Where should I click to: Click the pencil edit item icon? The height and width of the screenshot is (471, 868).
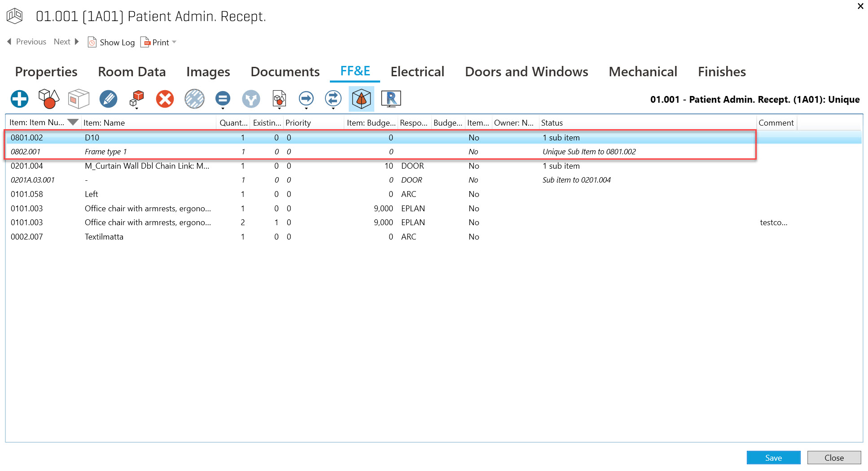tap(108, 99)
